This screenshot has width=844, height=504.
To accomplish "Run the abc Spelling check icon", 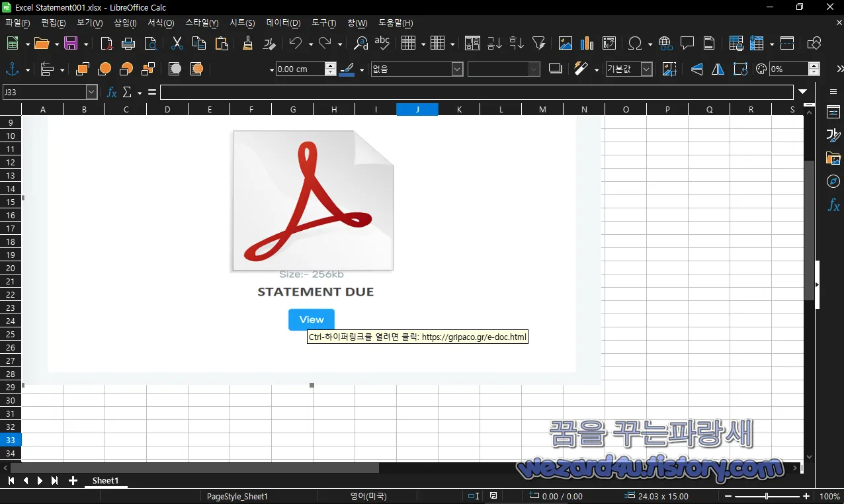I will [x=382, y=44].
